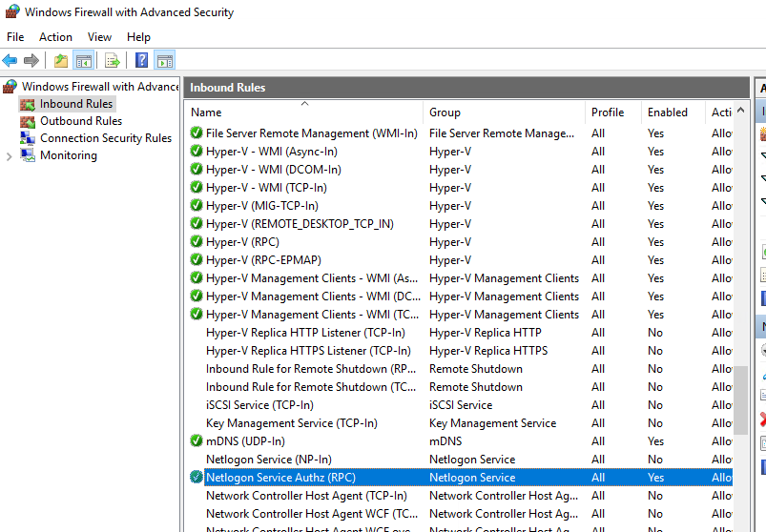Click green check icon for Hyper-V (RPC-EPMAP)
Image resolution: width=766 pixels, height=532 pixels.
click(x=197, y=259)
